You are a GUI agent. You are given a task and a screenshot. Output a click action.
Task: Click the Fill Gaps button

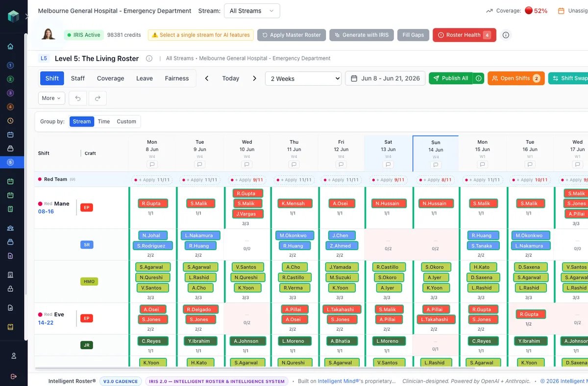[x=414, y=35]
